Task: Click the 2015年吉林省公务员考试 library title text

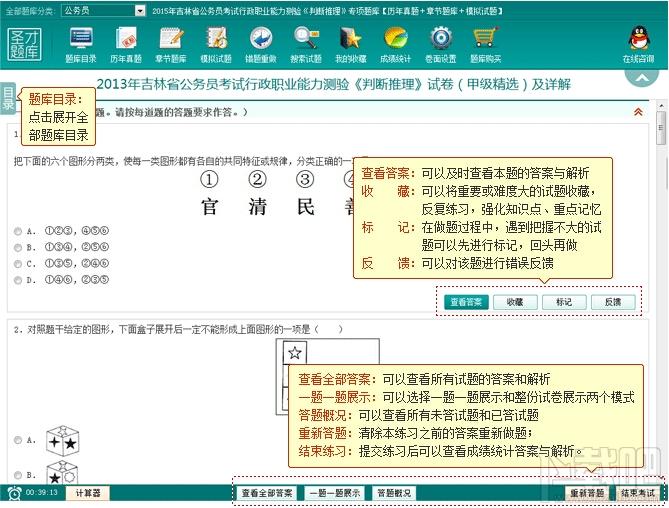Action: pos(327,11)
